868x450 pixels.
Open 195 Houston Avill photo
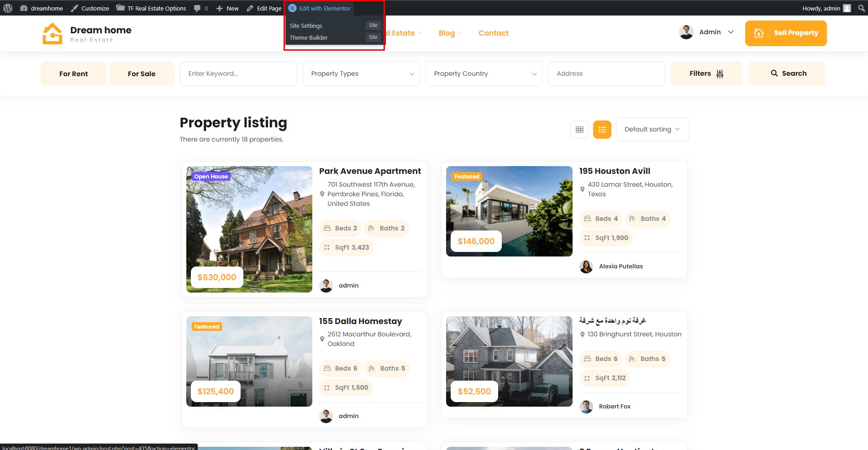(509, 211)
